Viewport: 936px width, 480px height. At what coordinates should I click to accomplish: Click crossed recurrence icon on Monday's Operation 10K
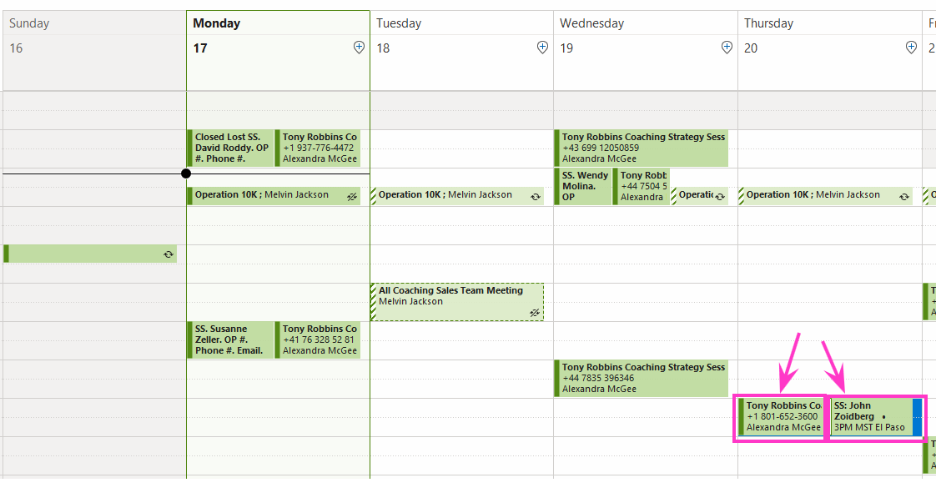352,196
